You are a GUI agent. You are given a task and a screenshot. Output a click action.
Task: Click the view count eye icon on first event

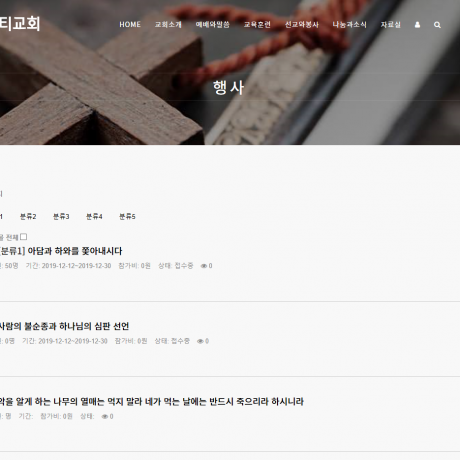click(x=204, y=266)
